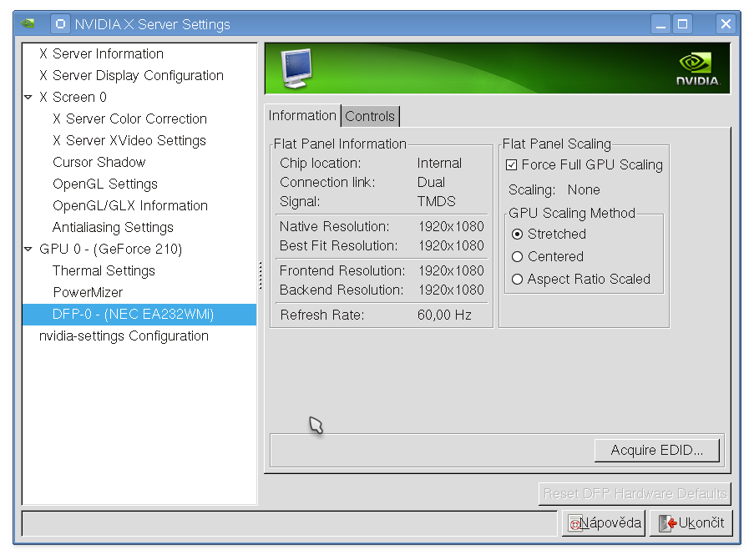Screen dimensions: 754x560
Task: Select the Stretched scaling method
Action: [x=518, y=234]
